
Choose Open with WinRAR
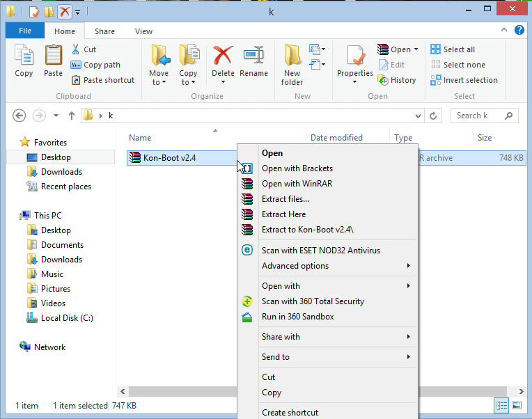click(328, 184)
